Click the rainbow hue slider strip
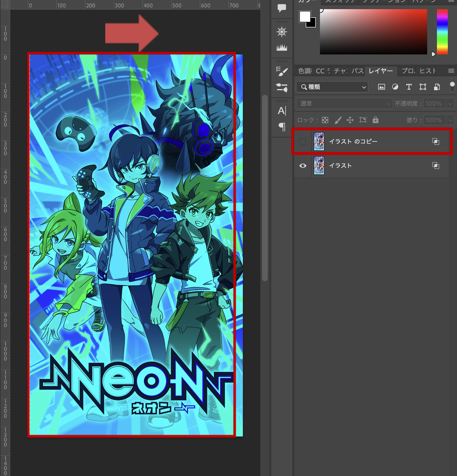The height and width of the screenshot is (476, 457). coord(442,32)
